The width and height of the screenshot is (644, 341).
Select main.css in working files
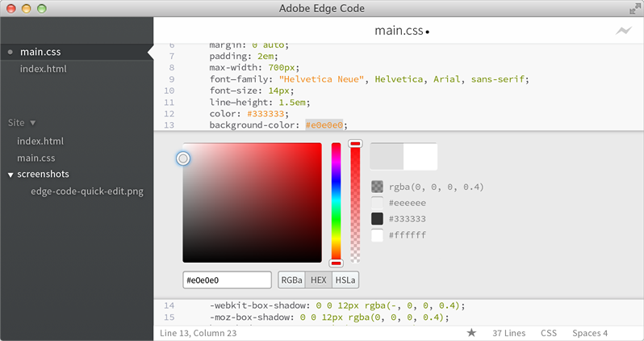[x=40, y=52]
